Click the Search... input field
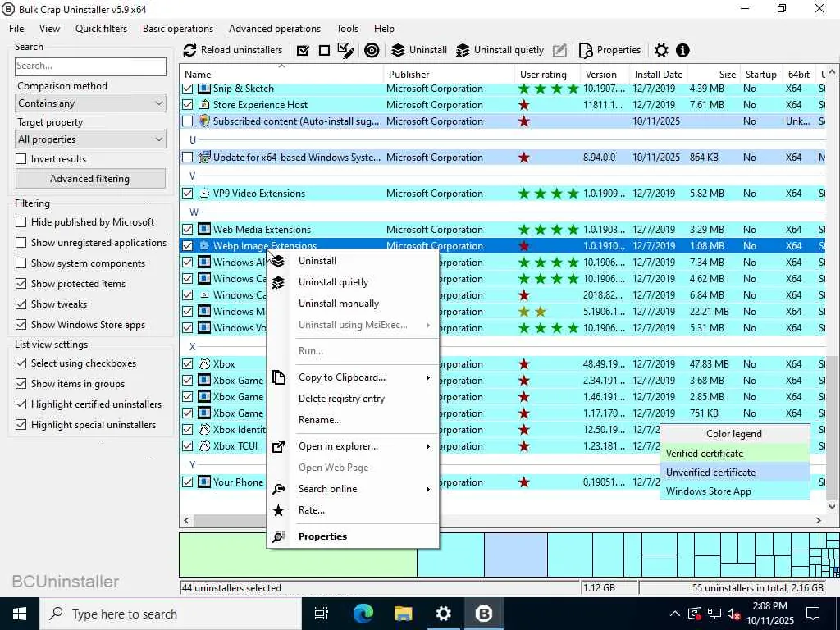This screenshot has width=840, height=630. tap(90, 66)
